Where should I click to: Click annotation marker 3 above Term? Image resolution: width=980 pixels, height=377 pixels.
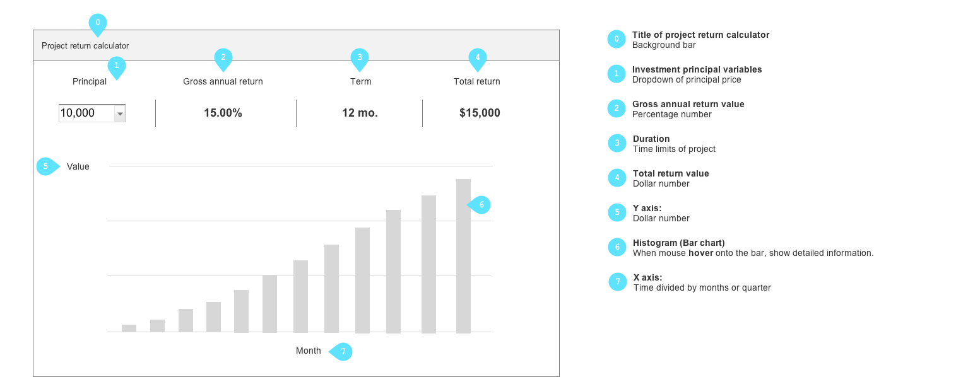(360, 57)
